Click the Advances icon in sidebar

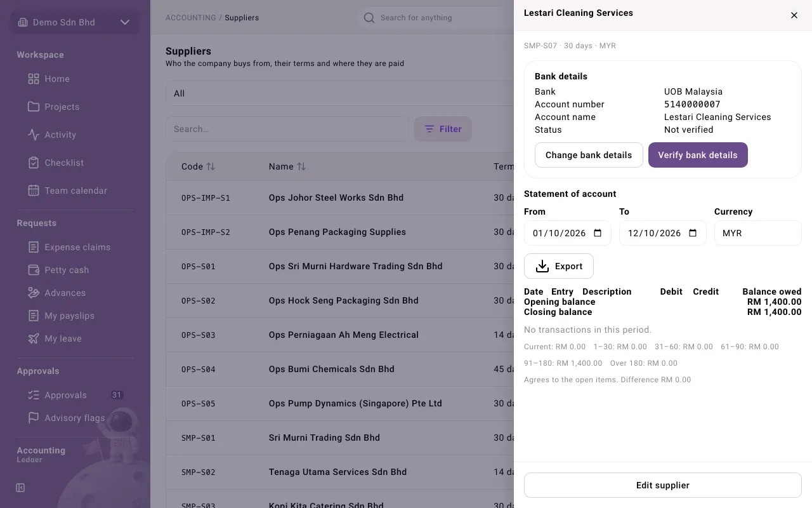(34, 293)
